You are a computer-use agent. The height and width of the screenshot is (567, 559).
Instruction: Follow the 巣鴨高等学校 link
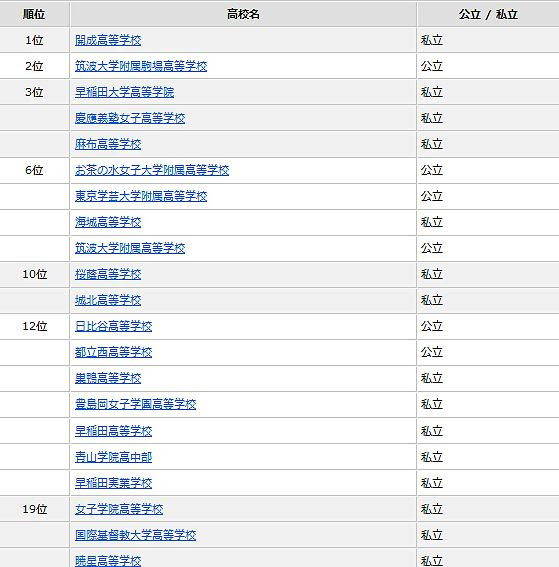[x=108, y=379]
